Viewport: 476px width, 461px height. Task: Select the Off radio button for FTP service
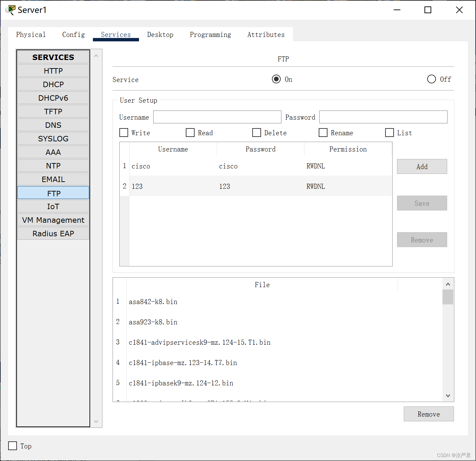[432, 79]
